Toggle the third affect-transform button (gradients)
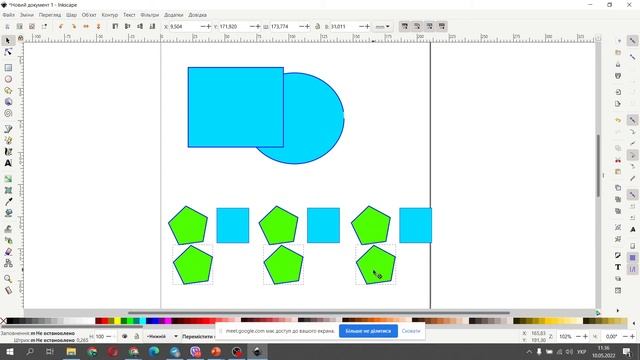Viewport: 640px width, 360px height. tap(429, 26)
